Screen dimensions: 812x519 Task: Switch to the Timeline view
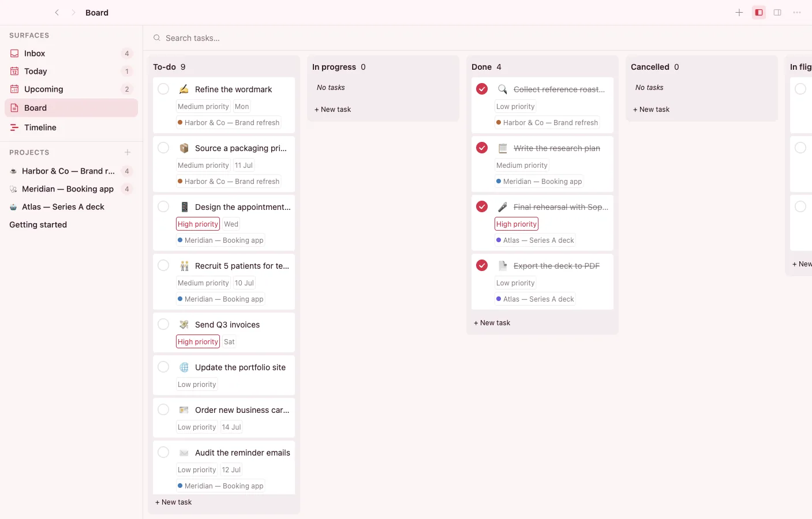[x=71, y=127]
